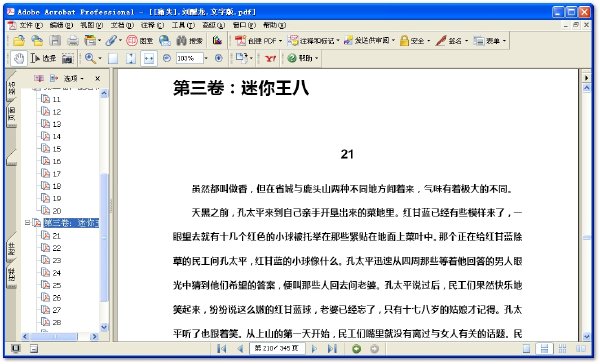Jump to the last page
Viewport: 600px width, 364px height.
332,349
